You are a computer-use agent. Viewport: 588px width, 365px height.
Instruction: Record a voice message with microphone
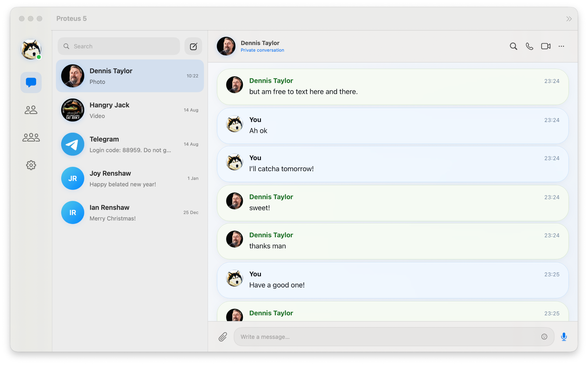pyautogui.click(x=564, y=337)
